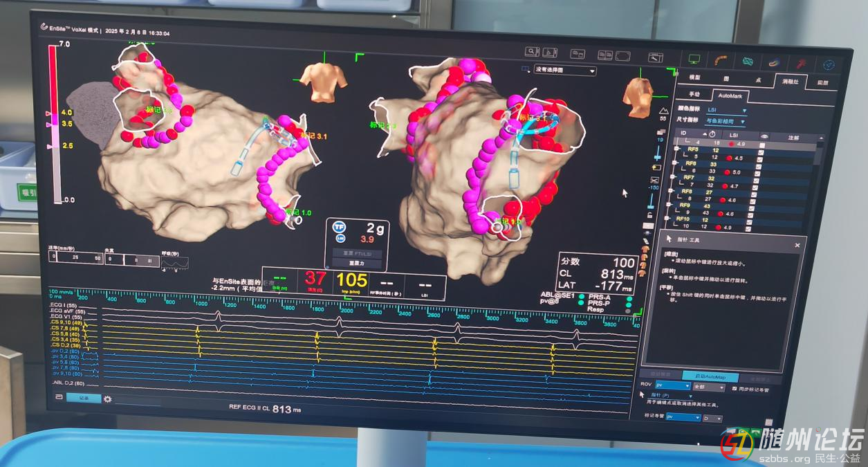Click the 重置 FTI/LSI button
The height and width of the screenshot is (467, 868).
pos(358,253)
